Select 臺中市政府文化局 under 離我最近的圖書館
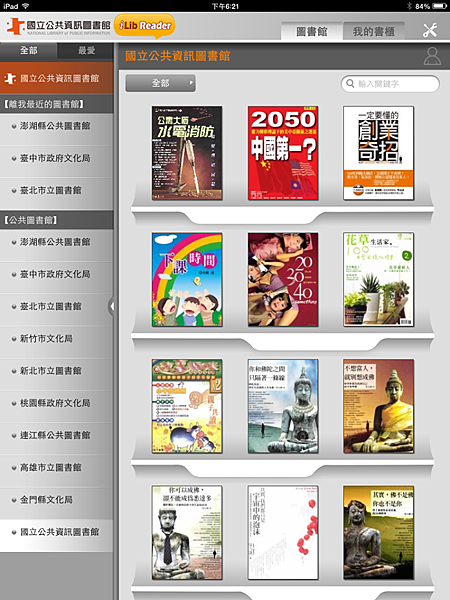Viewport: 450px width, 600px height. 57,158
